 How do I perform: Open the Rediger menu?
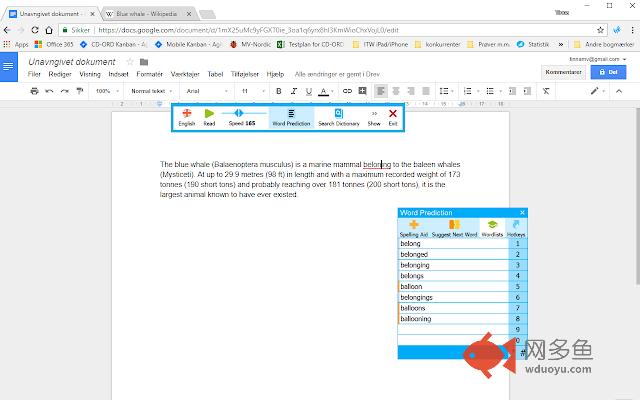coord(60,74)
